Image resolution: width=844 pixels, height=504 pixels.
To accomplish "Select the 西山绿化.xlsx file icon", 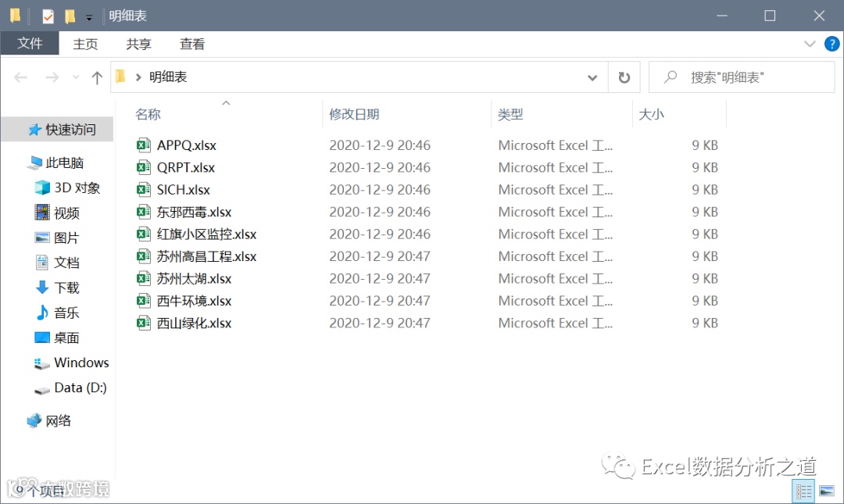I will pyautogui.click(x=143, y=323).
